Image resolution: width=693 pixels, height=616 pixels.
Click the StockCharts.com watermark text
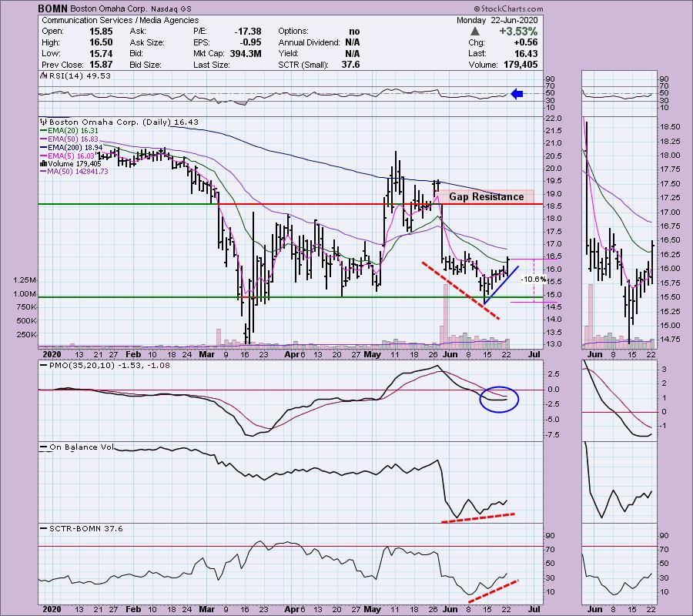509,8
